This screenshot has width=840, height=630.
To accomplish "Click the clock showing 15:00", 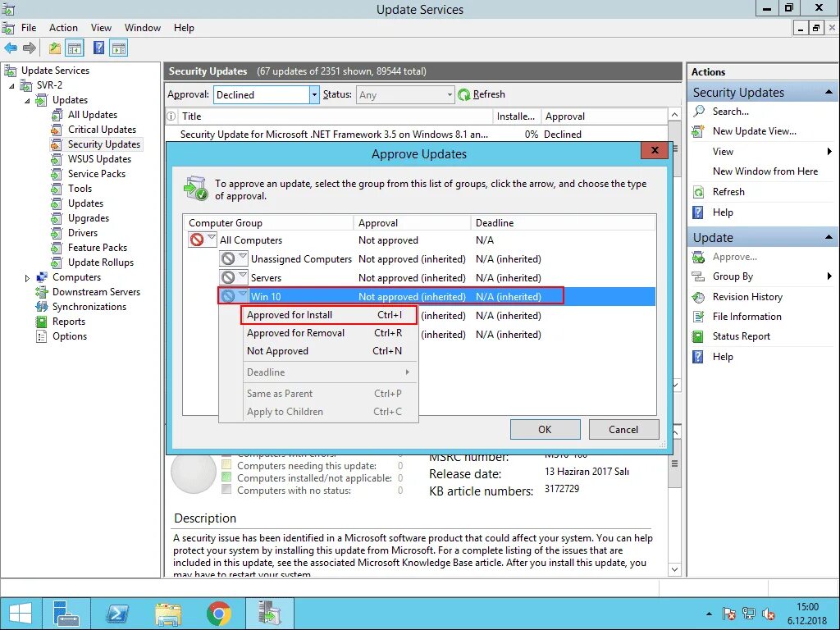I will 807,607.
